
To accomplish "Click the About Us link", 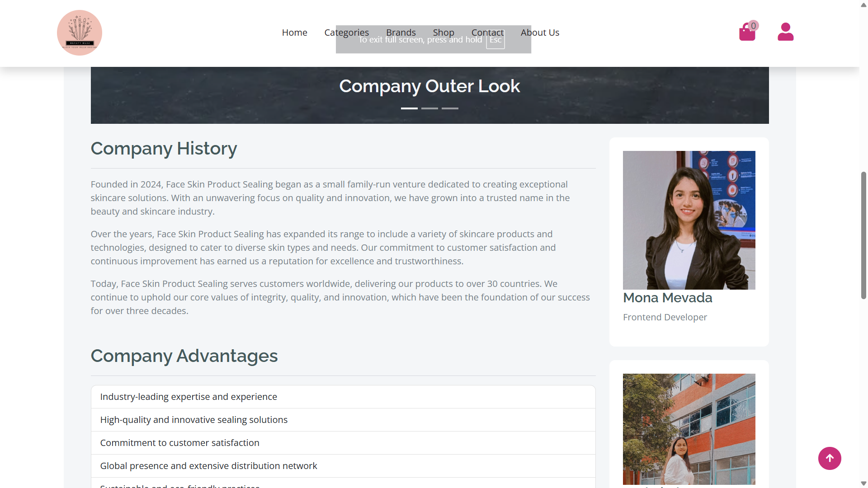I will (x=540, y=33).
